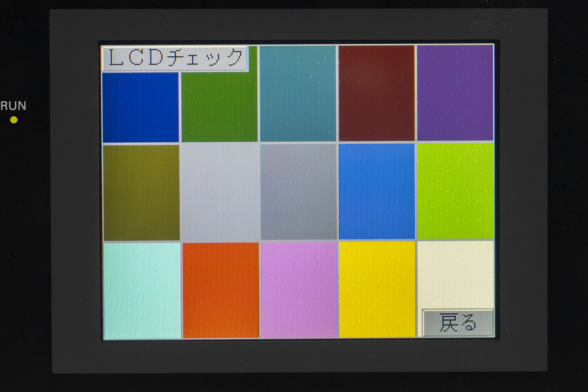
Task: Choose the bright blue color block
Action: (377, 192)
